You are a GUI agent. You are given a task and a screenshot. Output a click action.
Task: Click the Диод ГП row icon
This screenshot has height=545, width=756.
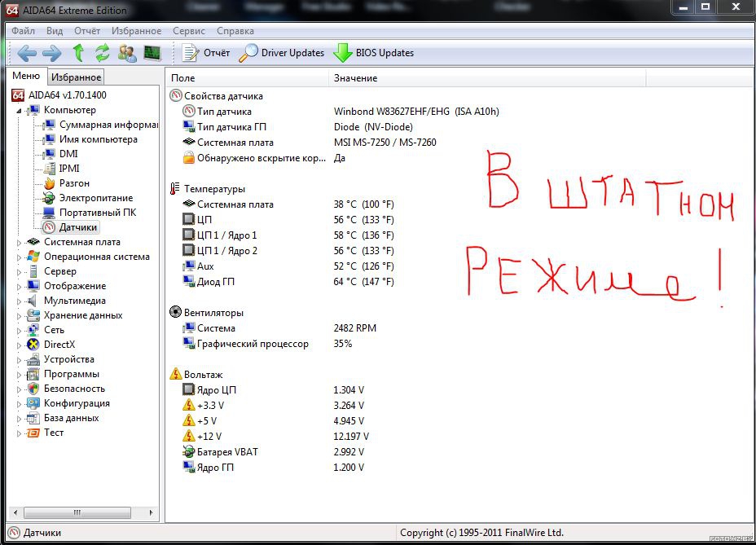(x=188, y=281)
